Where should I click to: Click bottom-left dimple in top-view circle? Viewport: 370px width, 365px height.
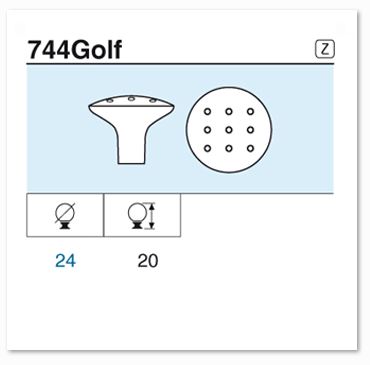[x=207, y=148]
